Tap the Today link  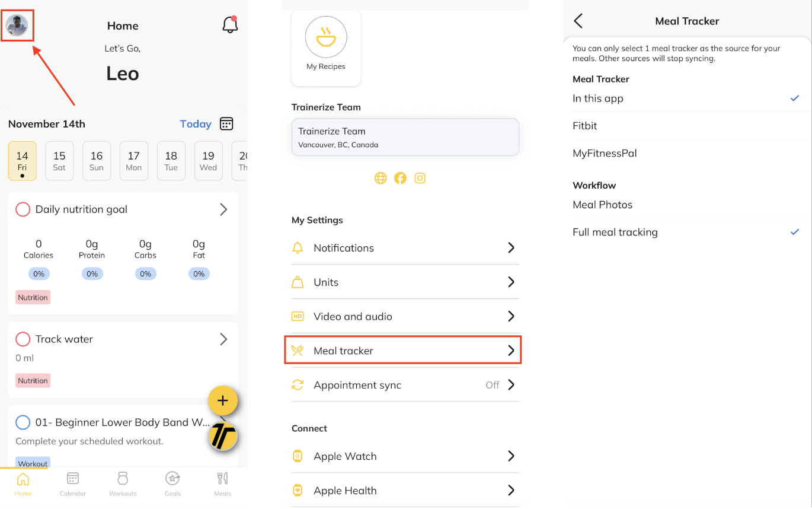pos(196,124)
